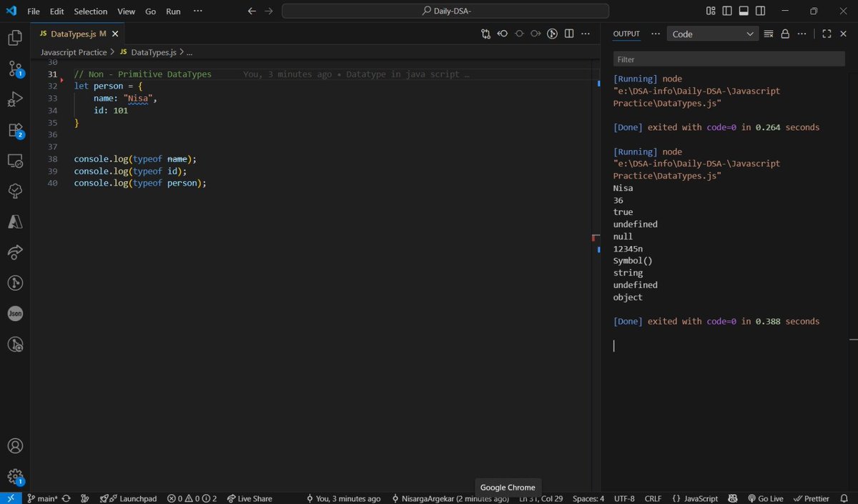Open the Source Control view

(x=15, y=69)
